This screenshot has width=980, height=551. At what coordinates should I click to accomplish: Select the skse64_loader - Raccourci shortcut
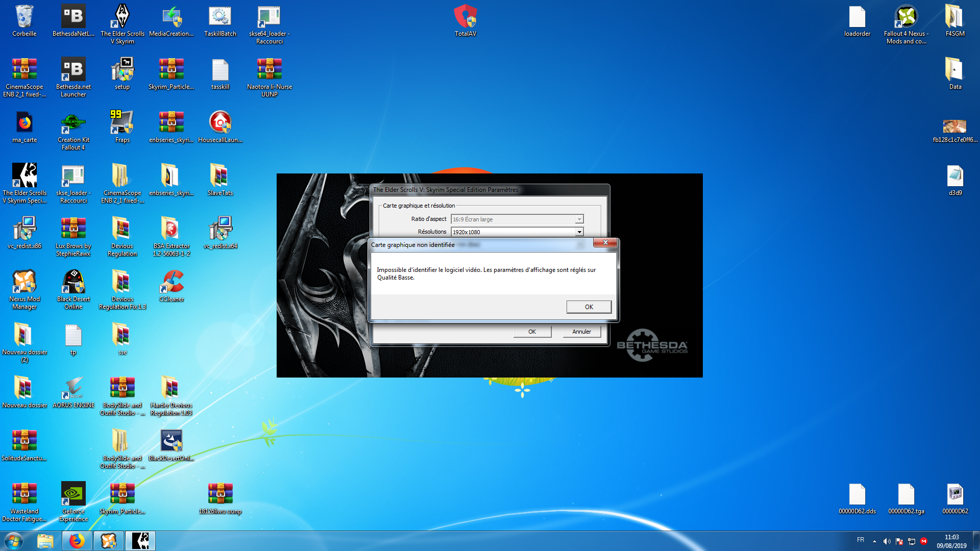(x=269, y=24)
